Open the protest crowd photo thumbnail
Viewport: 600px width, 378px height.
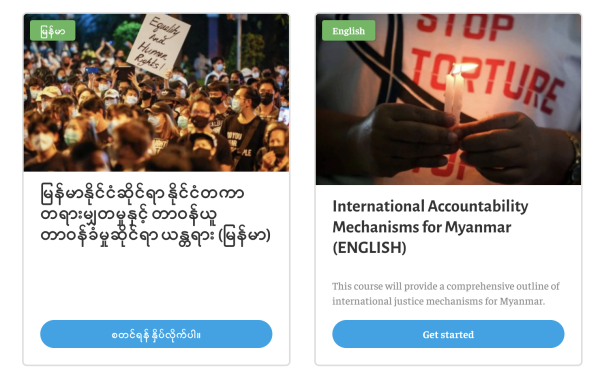click(156, 92)
